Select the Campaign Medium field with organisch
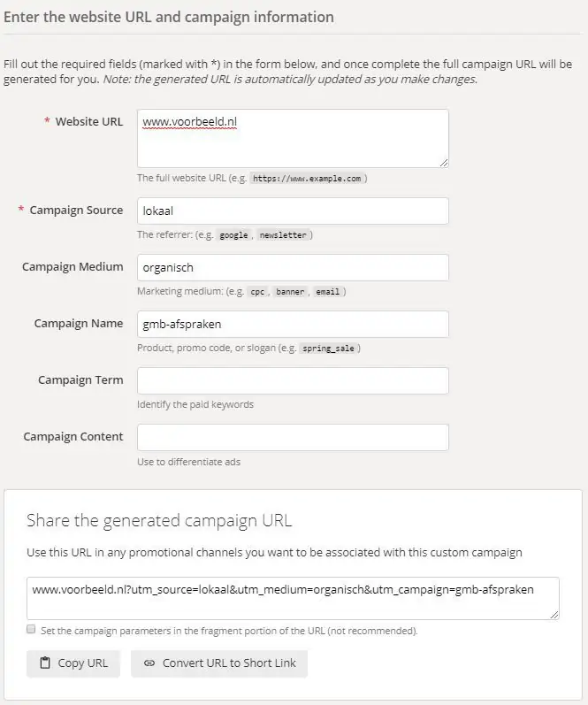588x705 pixels. 293,267
